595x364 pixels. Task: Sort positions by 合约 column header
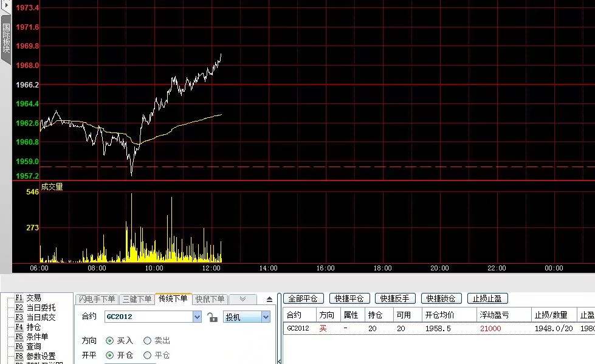(x=300, y=315)
